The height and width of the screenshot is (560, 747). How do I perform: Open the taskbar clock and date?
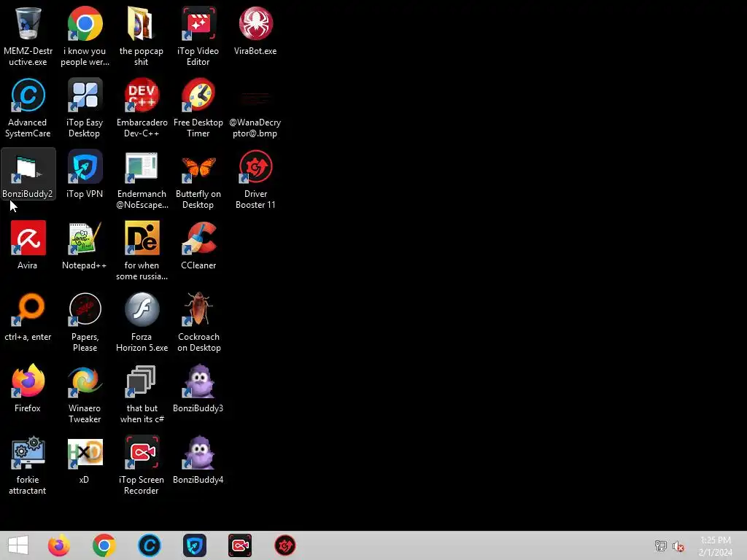(x=715, y=545)
